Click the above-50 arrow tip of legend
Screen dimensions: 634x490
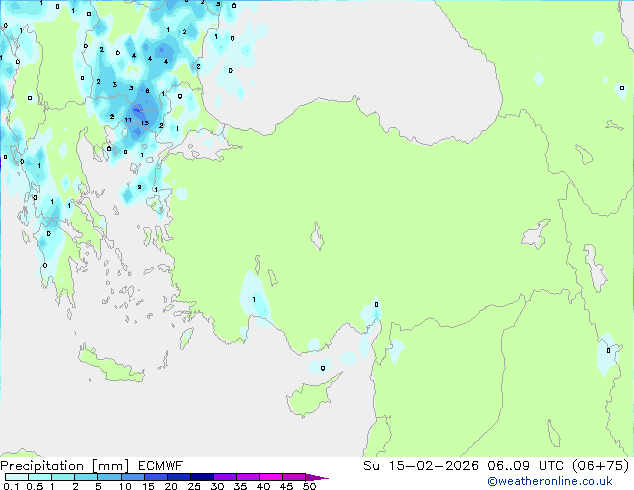click(x=317, y=477)
